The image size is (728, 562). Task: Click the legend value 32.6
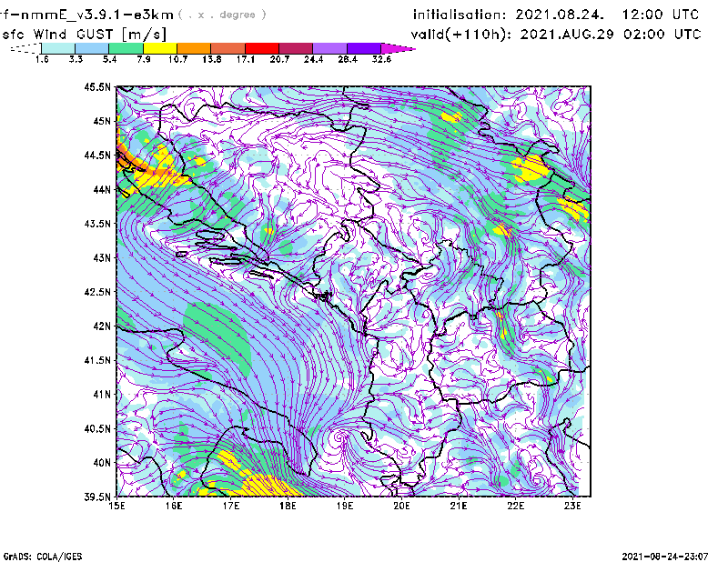[x=381, y=59]
